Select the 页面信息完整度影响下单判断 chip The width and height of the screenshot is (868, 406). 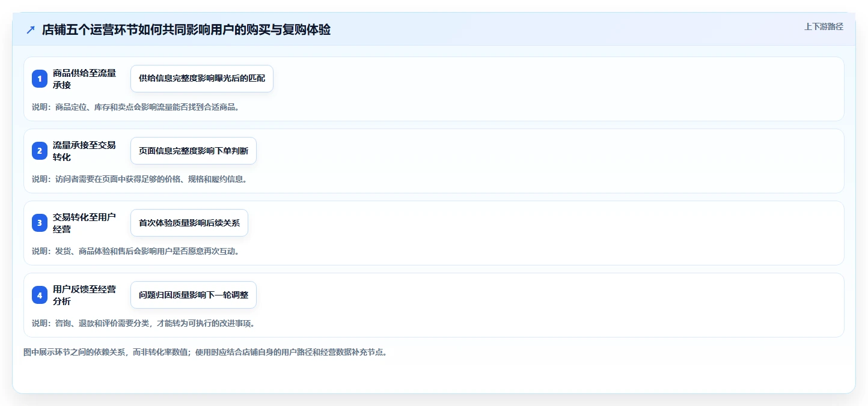pyautogui.click(x=194, y=151)
